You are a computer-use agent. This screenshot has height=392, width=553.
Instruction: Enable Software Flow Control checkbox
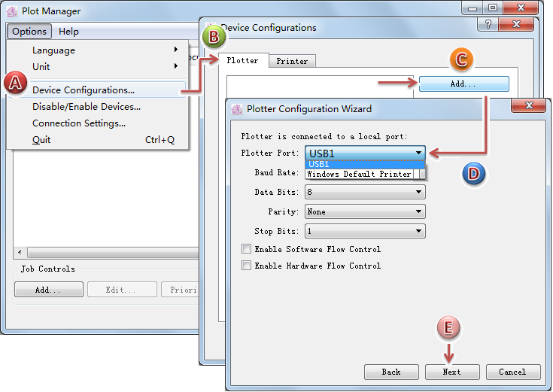(246, 249)
